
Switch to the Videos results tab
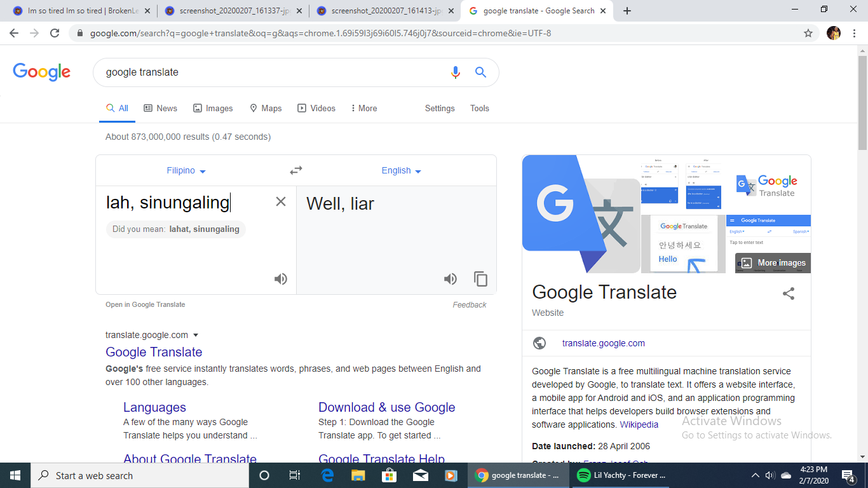(x=316, y=108)
